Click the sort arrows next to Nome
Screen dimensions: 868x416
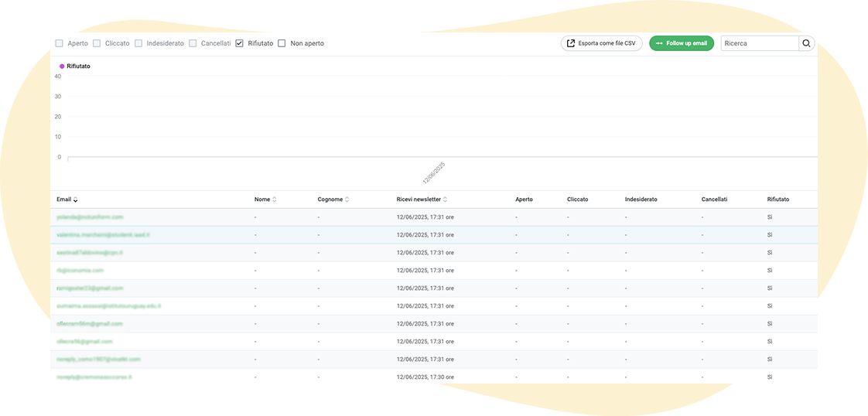pos(275,199)
